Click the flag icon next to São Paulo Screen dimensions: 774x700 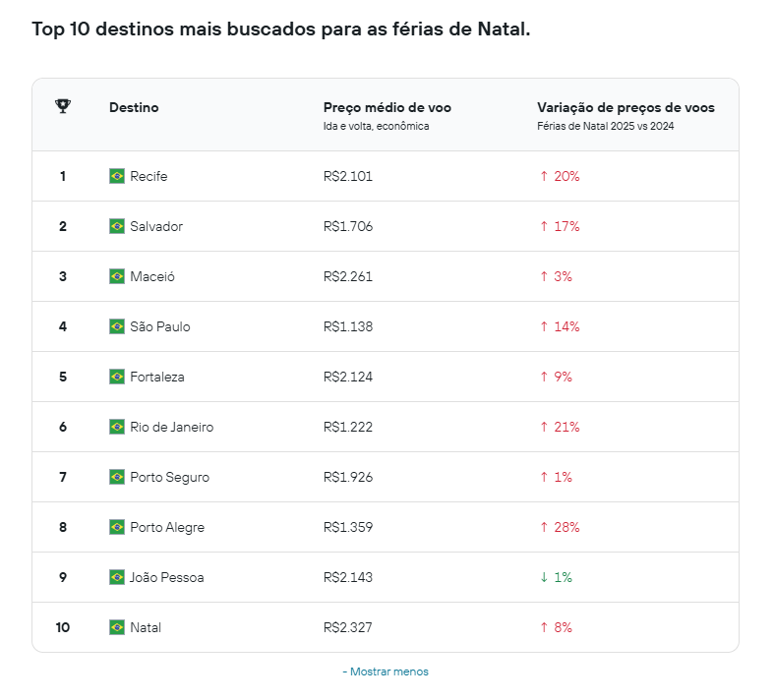(117, 326)
